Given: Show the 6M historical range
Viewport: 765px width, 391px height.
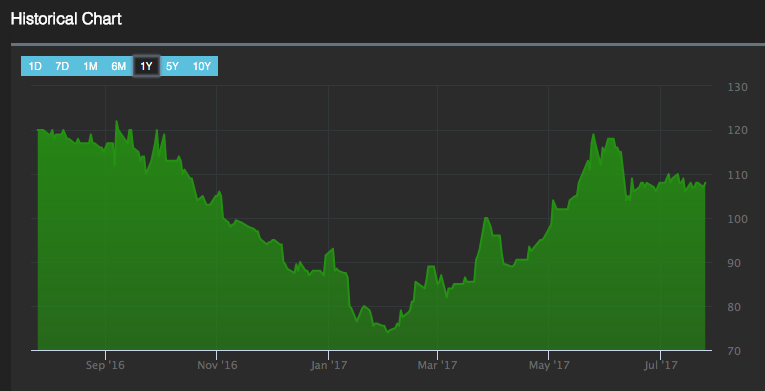Looking at the screenshot, I should click(119, 66).
